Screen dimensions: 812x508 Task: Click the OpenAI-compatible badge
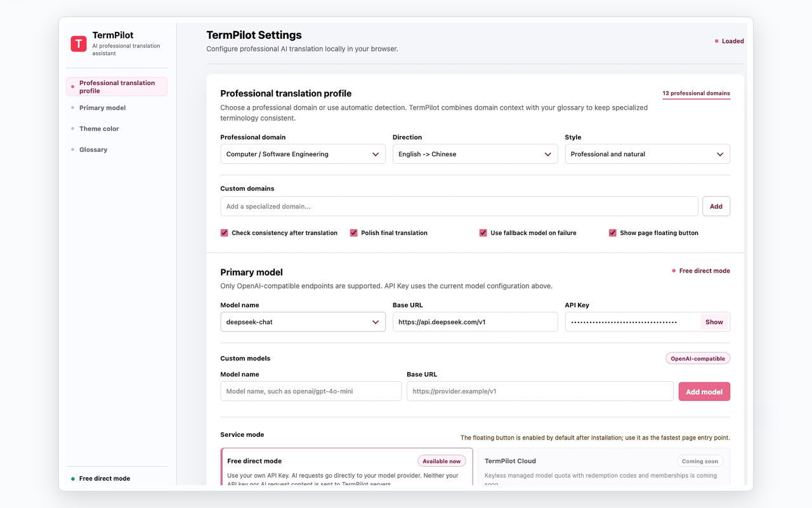click(x=698, y=359)
